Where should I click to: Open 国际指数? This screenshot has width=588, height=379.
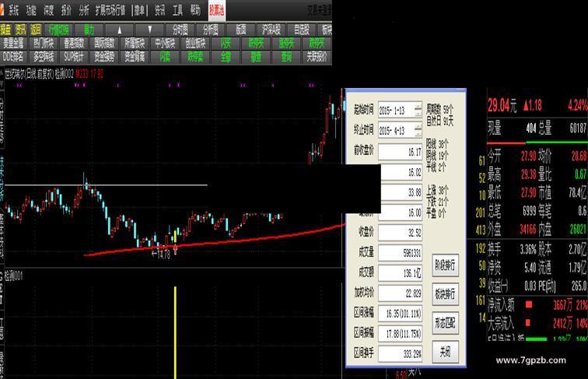coord(105,44)
